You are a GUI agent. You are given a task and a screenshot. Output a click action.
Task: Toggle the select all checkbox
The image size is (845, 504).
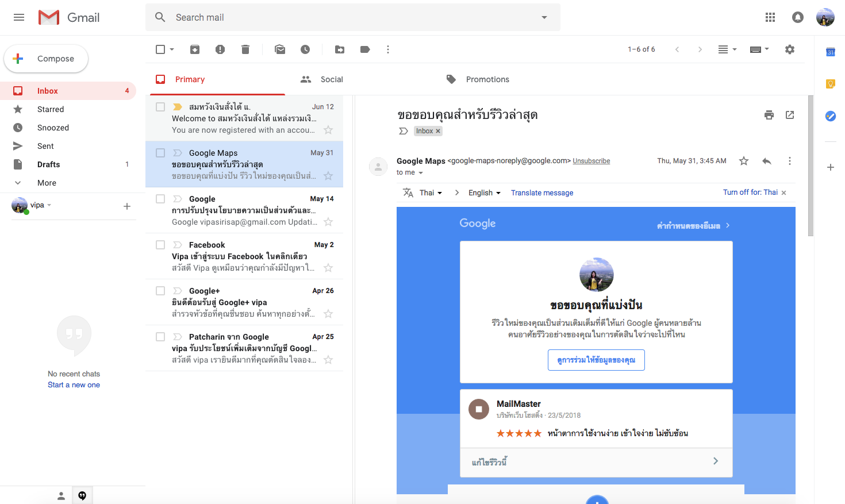(160, 49)
